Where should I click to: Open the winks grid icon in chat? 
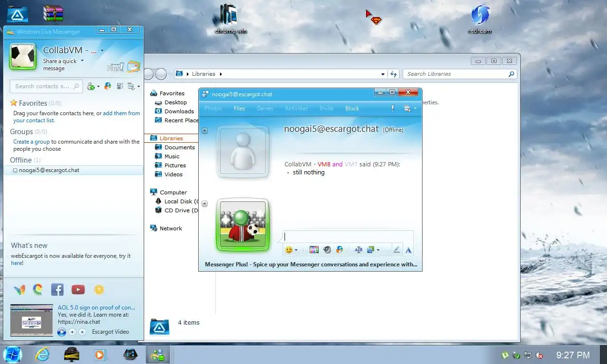pyautogui.click(x=314, y=250)
